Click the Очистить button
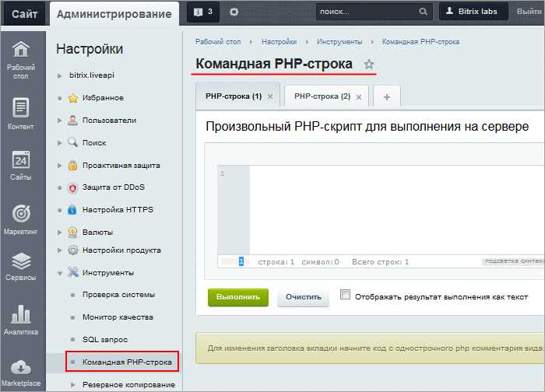 tap(304, 297)
